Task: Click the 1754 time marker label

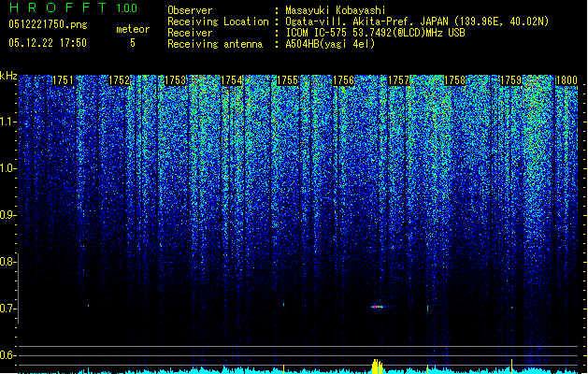Action: pyautogui.click(x=232, y=80)
